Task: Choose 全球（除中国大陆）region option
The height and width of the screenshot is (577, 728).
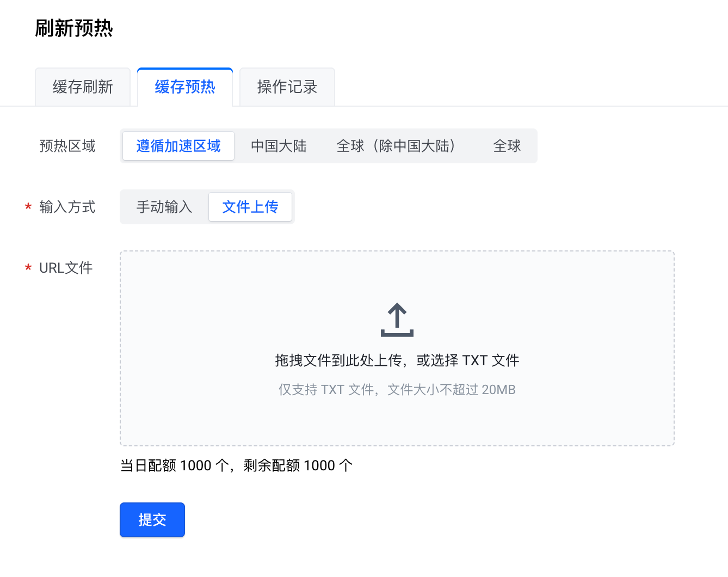Action: click(399, 146)
